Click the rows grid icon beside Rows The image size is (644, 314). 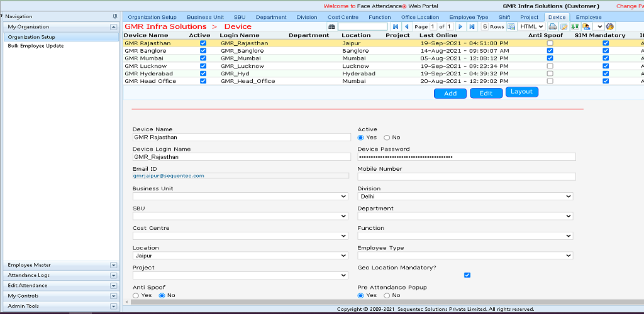tap(511, 27)
